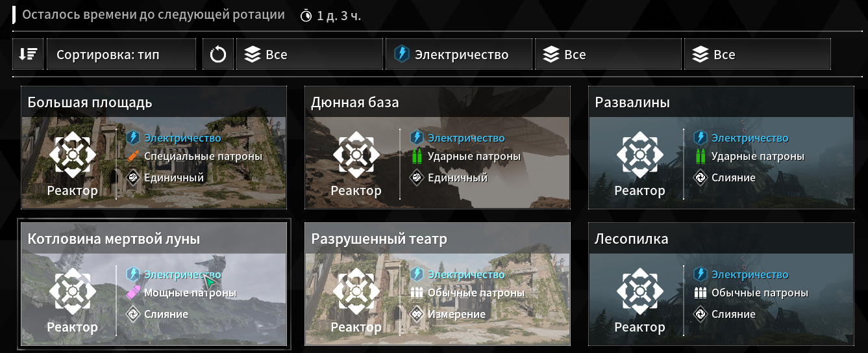This screenshot has height=353, width=868.
Task: Open the Сортировка: тип dropdown
Action: [121, 54]
